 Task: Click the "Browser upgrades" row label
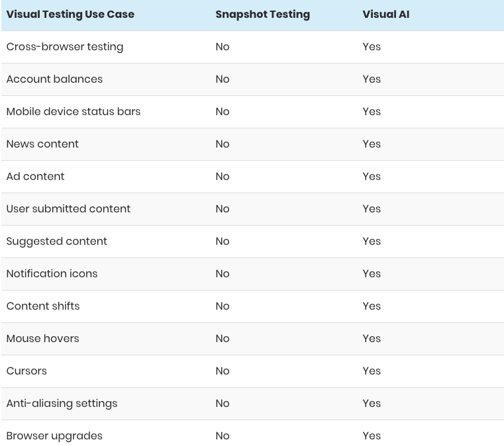point(54,435)
